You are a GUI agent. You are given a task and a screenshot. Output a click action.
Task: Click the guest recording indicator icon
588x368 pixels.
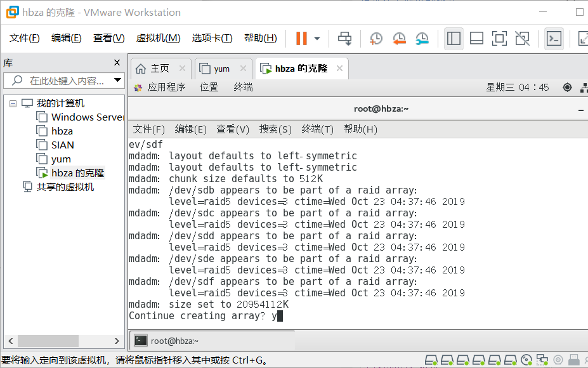(567, 88)
